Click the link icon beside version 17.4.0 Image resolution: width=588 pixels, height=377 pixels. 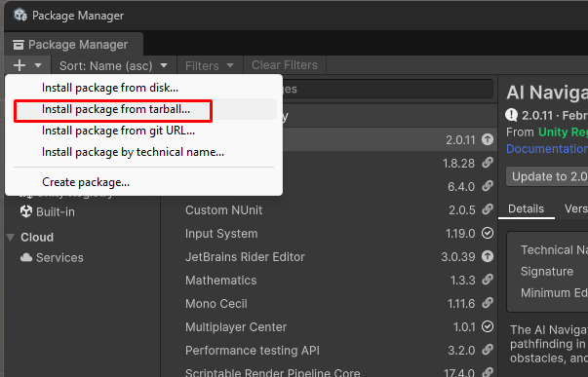[488, 372]
